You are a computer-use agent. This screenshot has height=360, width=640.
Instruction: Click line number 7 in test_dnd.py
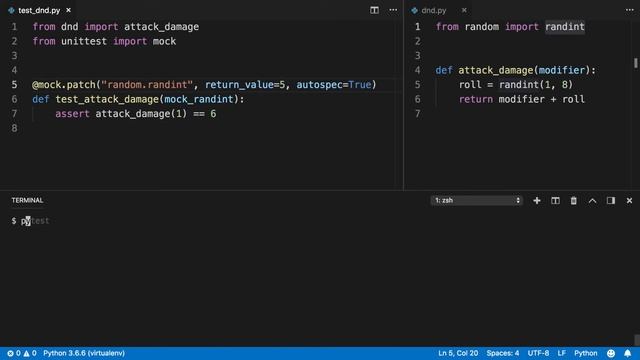tap(14, 113)
